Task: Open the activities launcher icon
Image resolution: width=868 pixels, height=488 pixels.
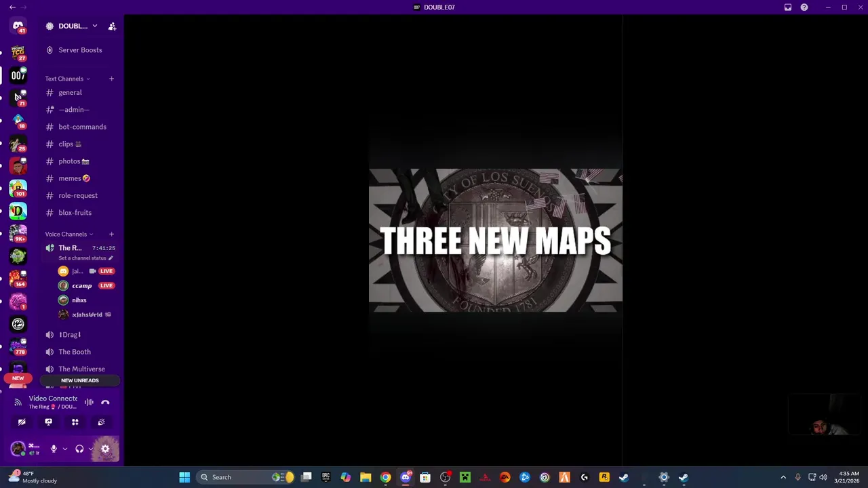Action: (75, 422)
